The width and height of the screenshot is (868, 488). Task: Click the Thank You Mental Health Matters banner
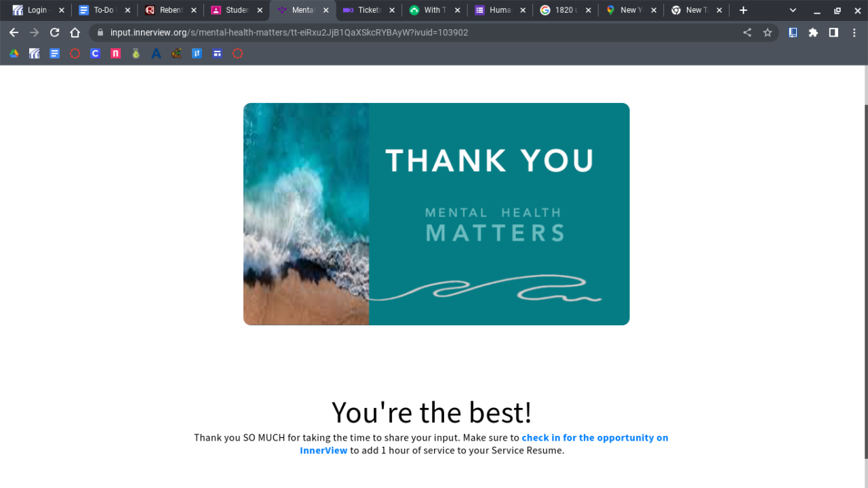pyautogui.click(x=437, y=214)
